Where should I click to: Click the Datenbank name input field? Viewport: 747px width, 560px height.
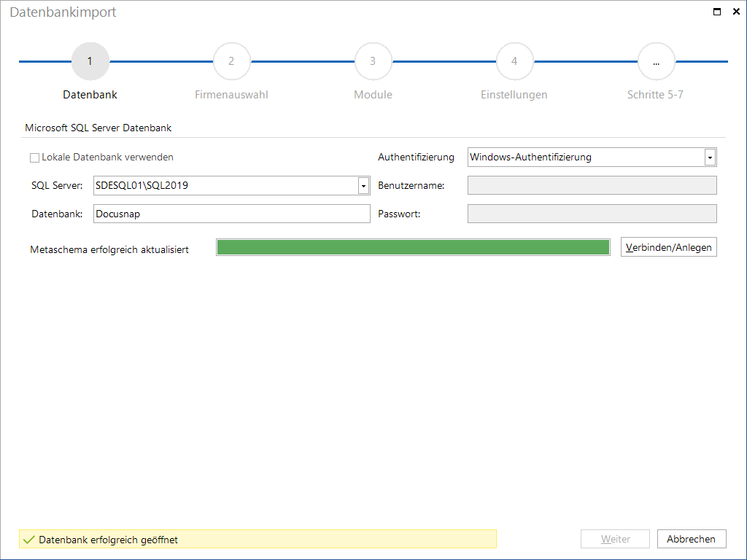point(231,214)
